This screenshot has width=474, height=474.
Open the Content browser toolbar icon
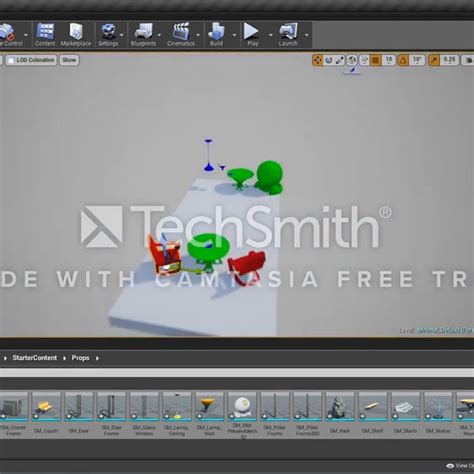45,34
